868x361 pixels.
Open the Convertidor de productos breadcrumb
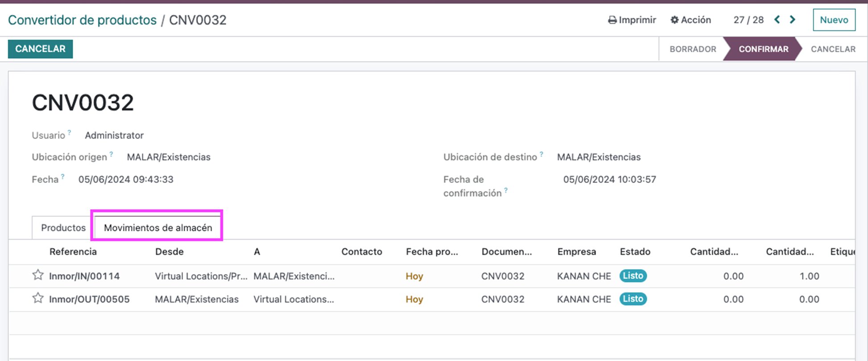[83, 20]
